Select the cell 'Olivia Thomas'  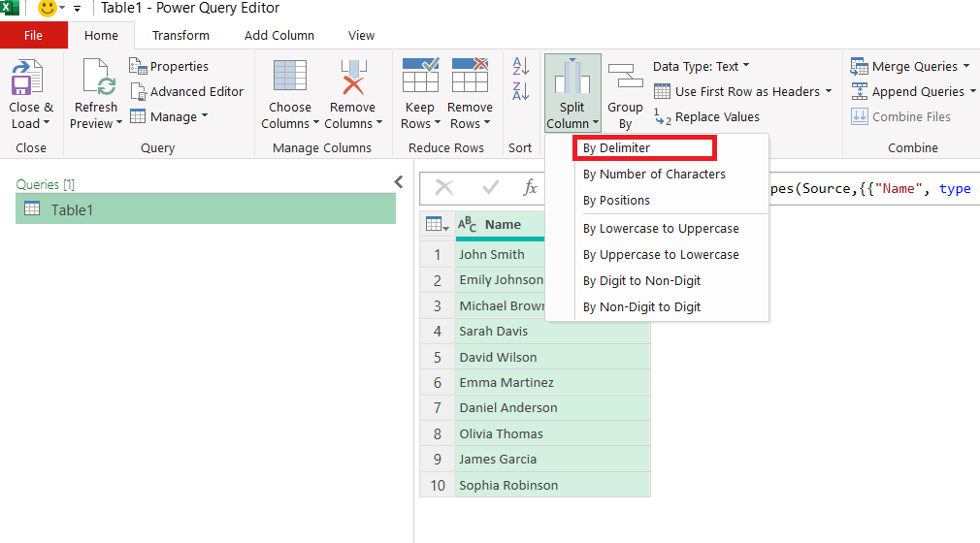552,433
